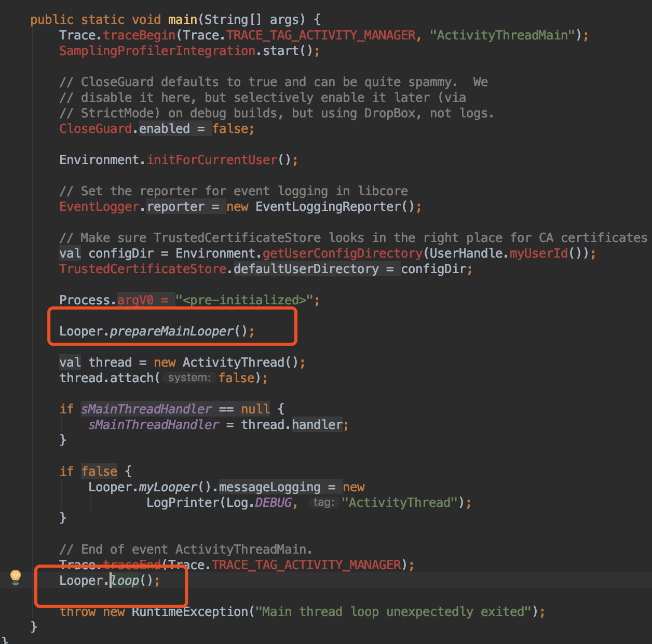
Task: Click 'loop' in Looper.loop() call
Action: point(125,581)
